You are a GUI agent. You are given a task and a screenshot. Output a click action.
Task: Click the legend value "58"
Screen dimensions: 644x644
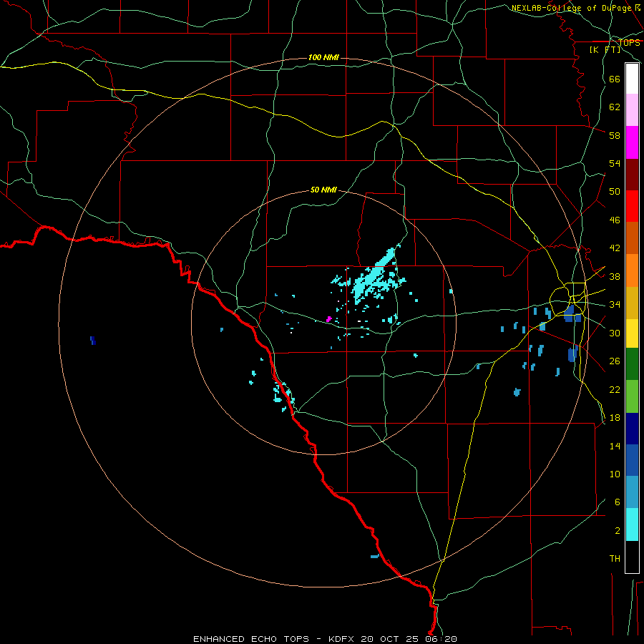[x=615, y=135]
